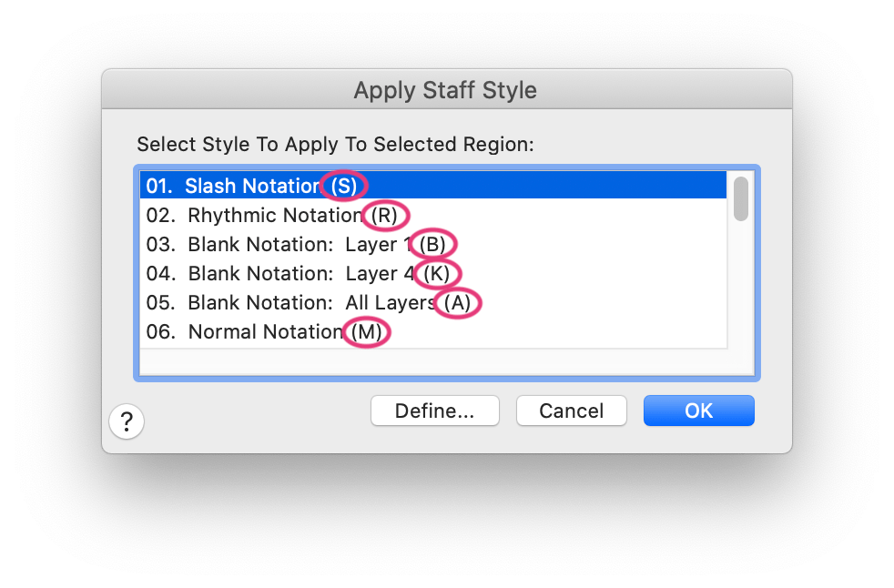Click the circled (S) shortcut hint
The width and height of the screenshot is (894, 588).
(343, 187)
